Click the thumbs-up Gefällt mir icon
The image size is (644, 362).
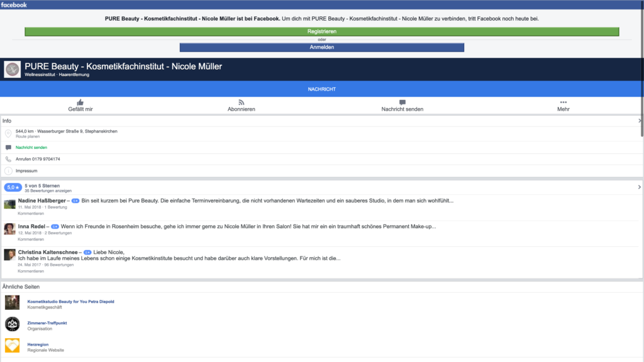80,102
